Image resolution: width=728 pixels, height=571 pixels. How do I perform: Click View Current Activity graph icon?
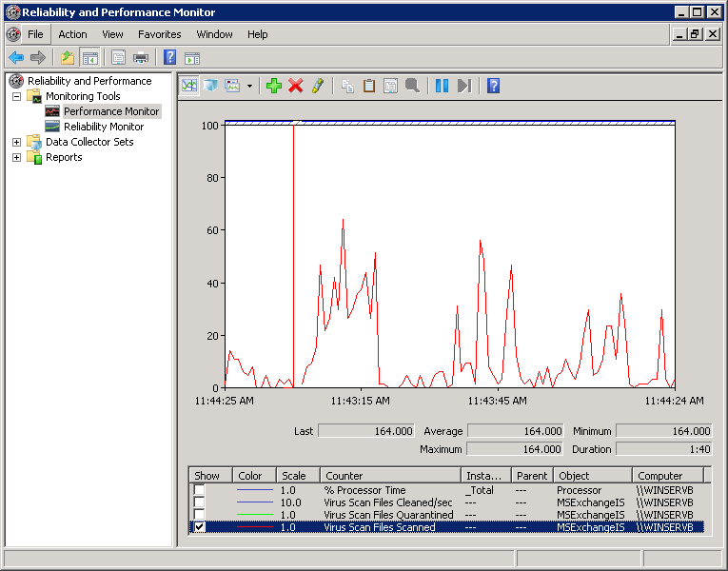point(189,86)
